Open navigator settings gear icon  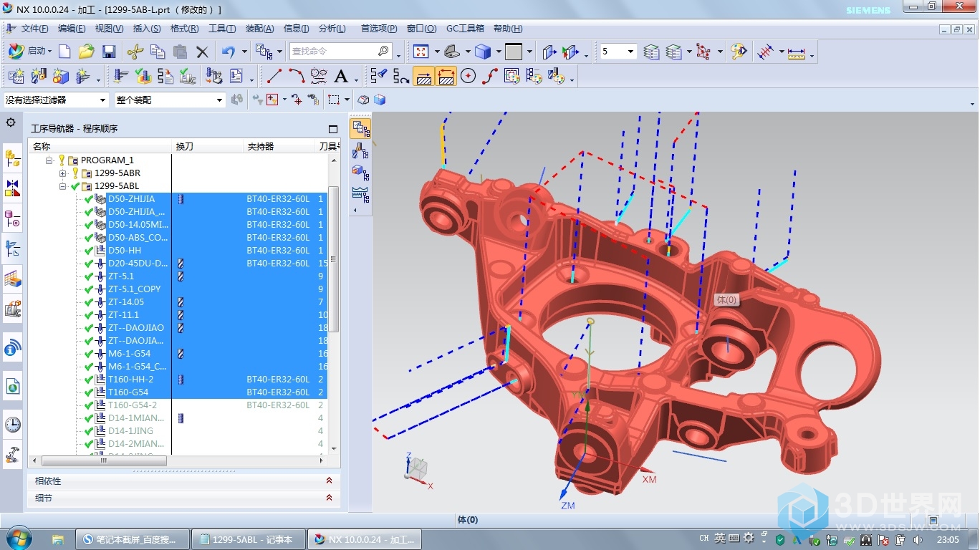(11, 122)
